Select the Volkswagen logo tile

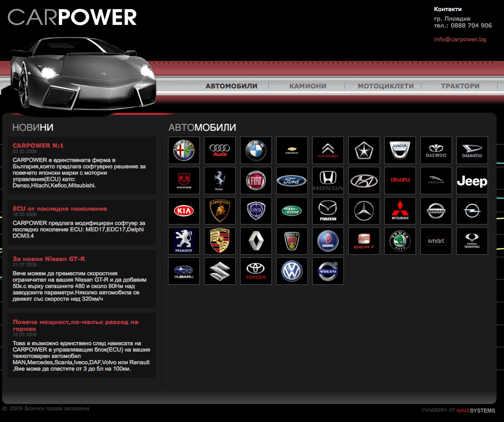tap(292, 271)
